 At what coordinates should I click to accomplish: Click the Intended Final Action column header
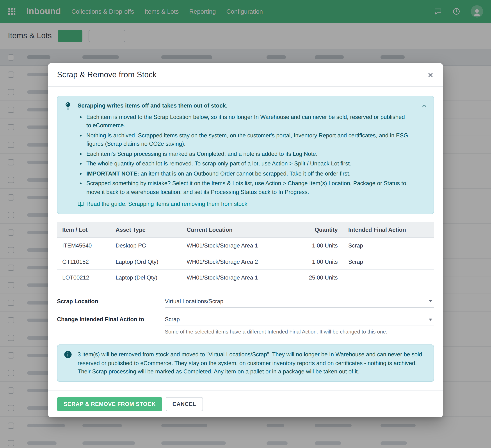point(377,230)
